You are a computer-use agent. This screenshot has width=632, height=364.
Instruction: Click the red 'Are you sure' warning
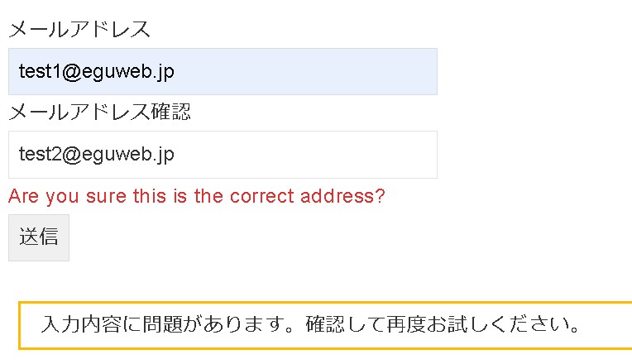tap(196, 197)
